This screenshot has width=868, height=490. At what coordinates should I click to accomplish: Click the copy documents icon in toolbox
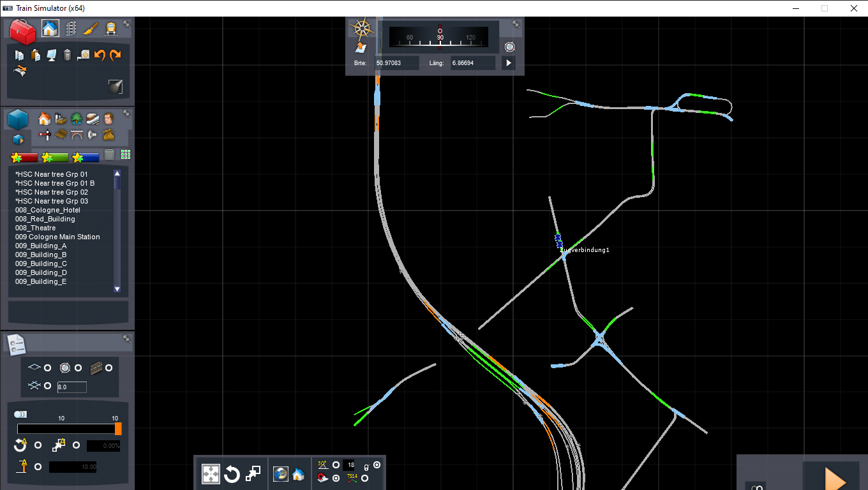19,56
